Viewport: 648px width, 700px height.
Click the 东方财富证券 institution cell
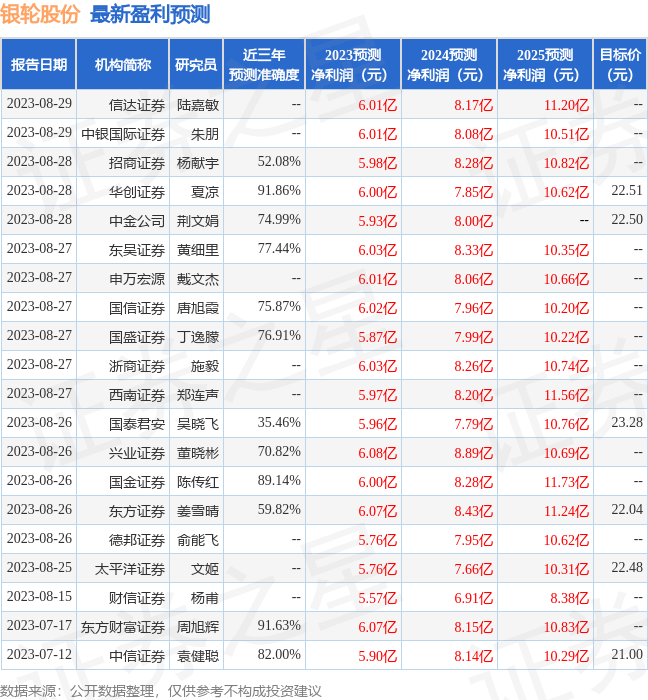(123, 628)
